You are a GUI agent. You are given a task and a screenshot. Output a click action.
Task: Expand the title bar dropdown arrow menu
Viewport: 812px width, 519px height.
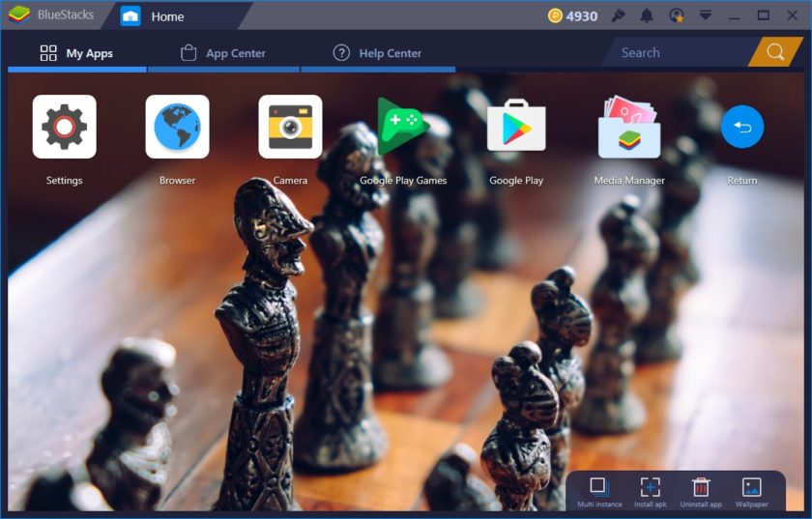706,15
